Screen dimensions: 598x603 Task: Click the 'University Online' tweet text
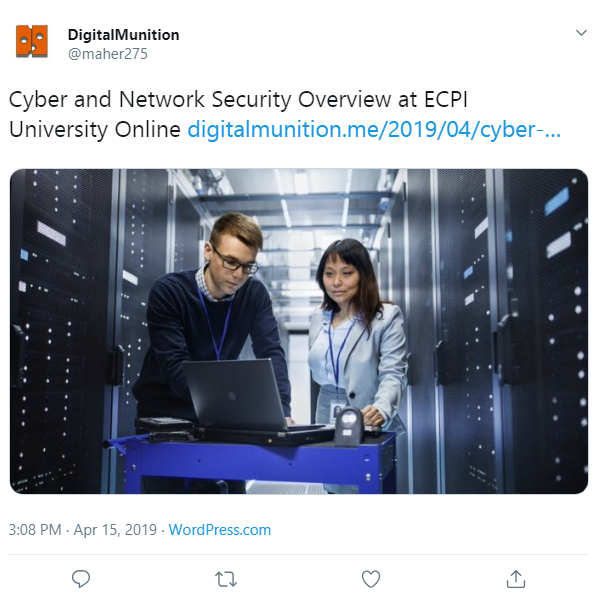point(95,129)
